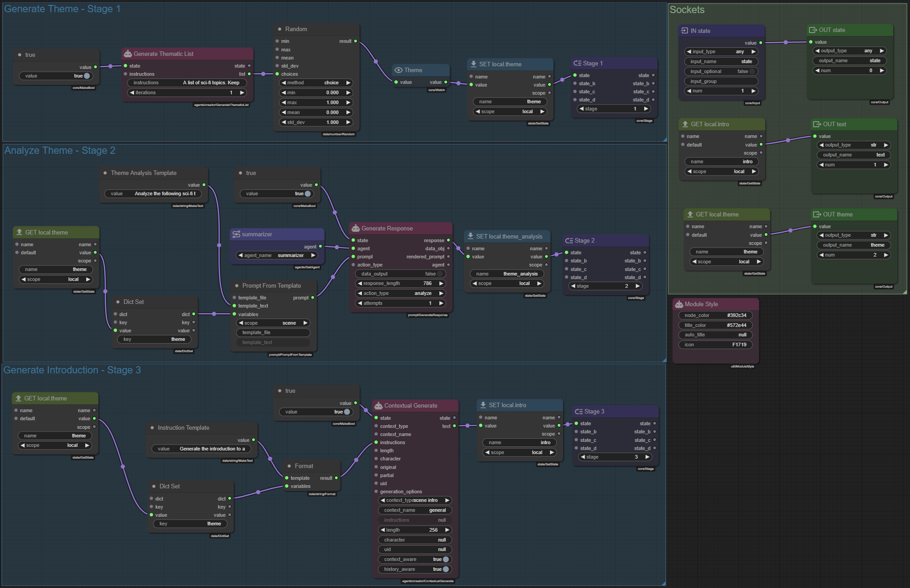Toggle input_optional switch on IN state node
The image size is (910, 588).
pyautogui.click(x=752, y=71)
